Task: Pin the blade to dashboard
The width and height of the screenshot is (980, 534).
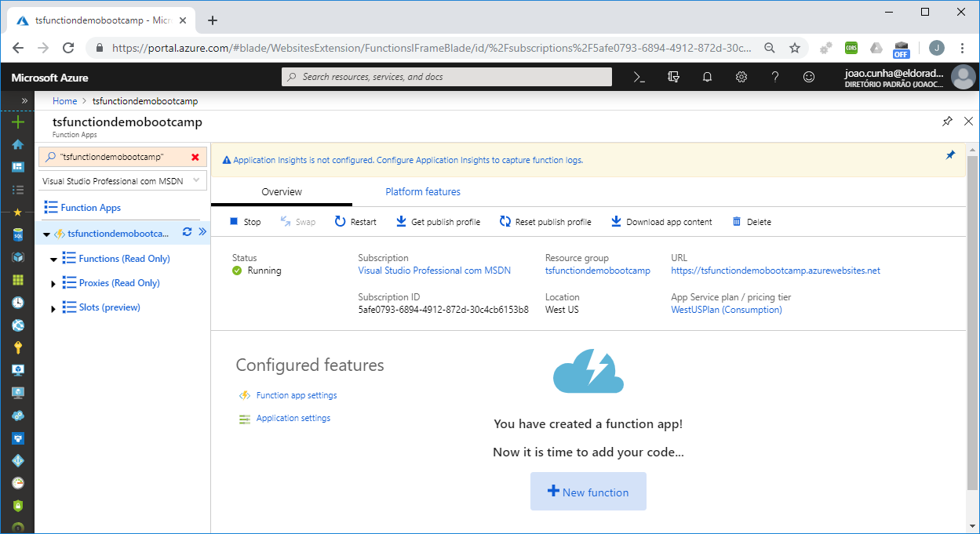Action: tap(947, 122)
